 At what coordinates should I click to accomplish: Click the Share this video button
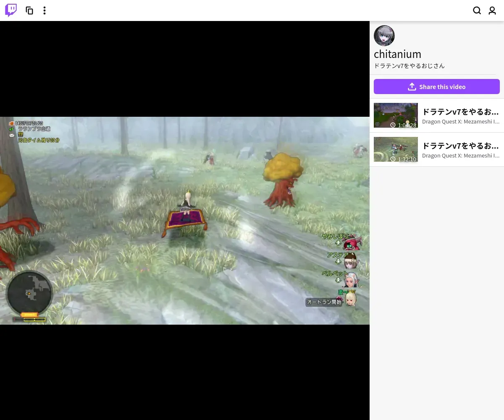(437, 87)
